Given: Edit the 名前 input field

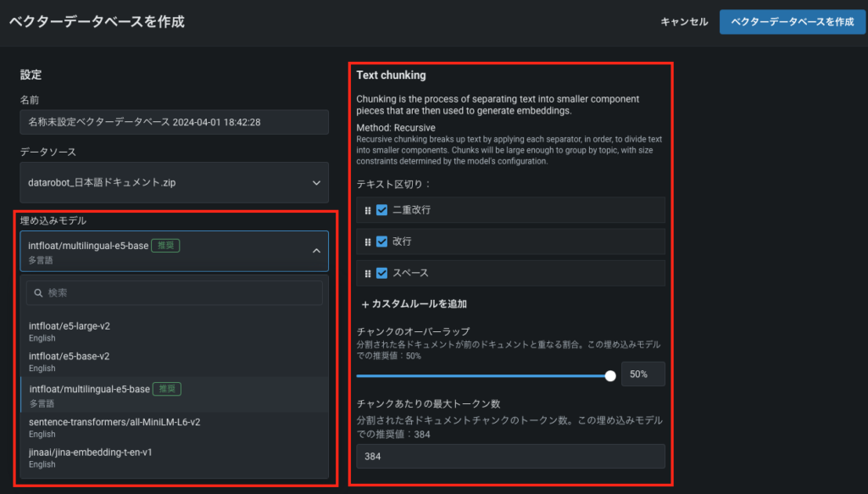Looking at the screenshot, I should (x=175, y=122).
